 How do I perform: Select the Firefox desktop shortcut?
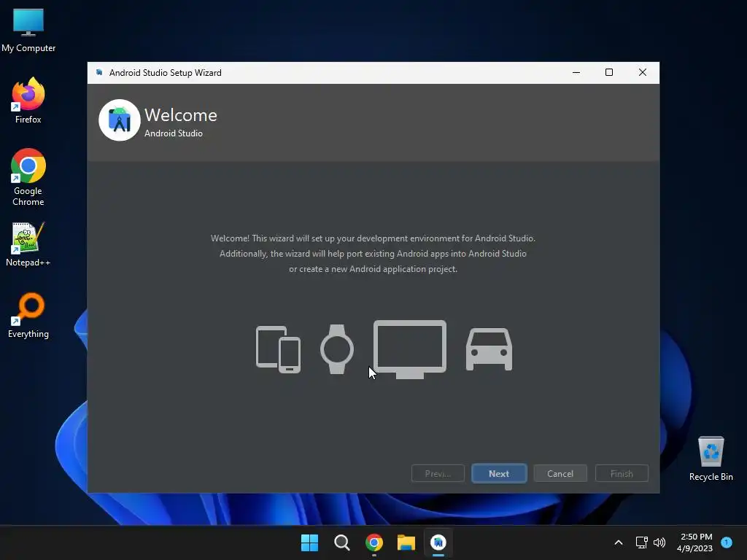click(28, 101)
